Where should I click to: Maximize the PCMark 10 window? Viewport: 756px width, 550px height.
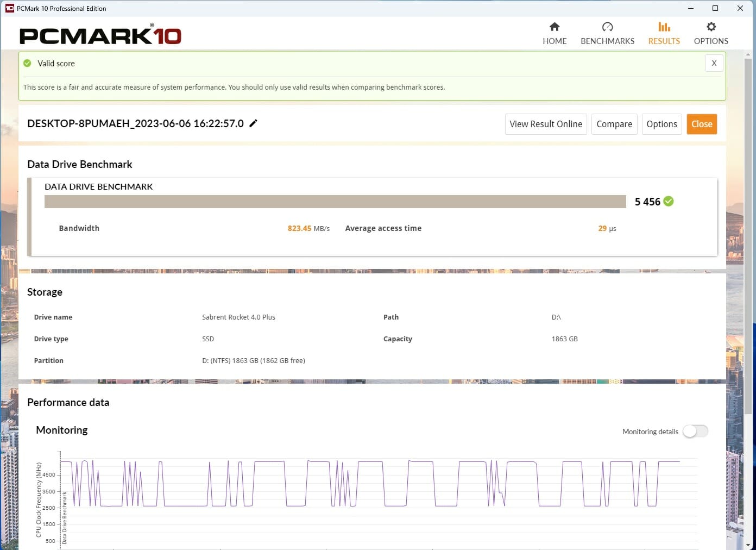715,8
